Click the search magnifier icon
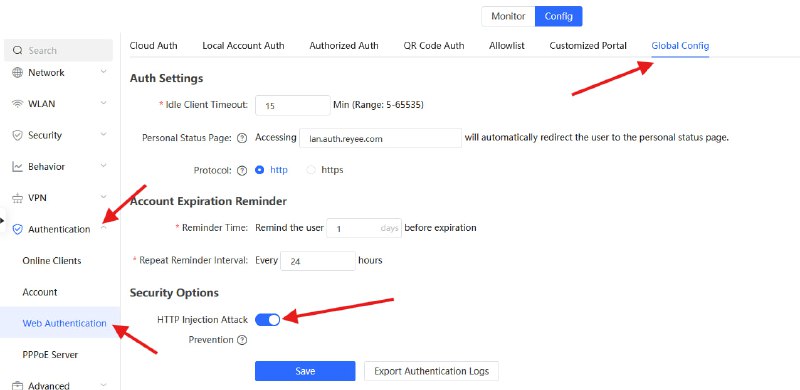The width and height of the screenshot is (800, 390). (x=18, y=50)
